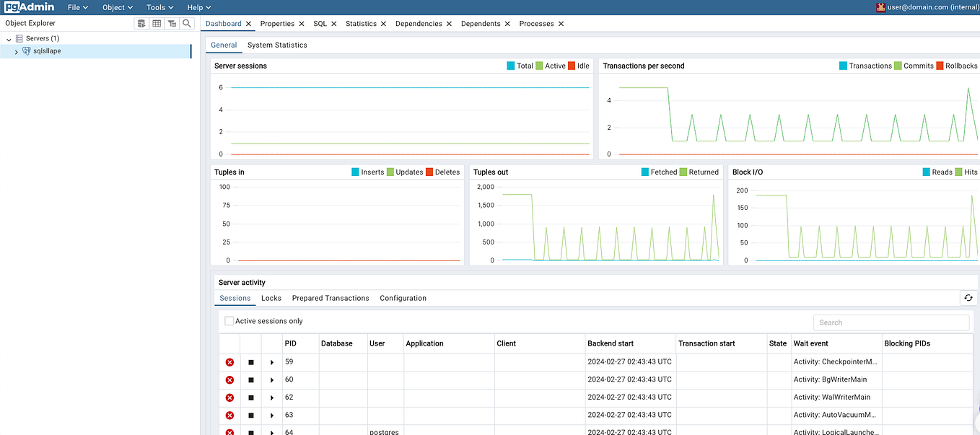Refresh the server activity table
The height and width of the screenshot is (435, 980).
968,298
